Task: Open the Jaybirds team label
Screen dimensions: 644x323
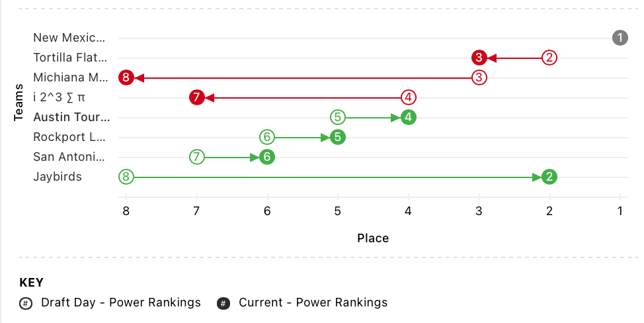Action: (58, 177)
